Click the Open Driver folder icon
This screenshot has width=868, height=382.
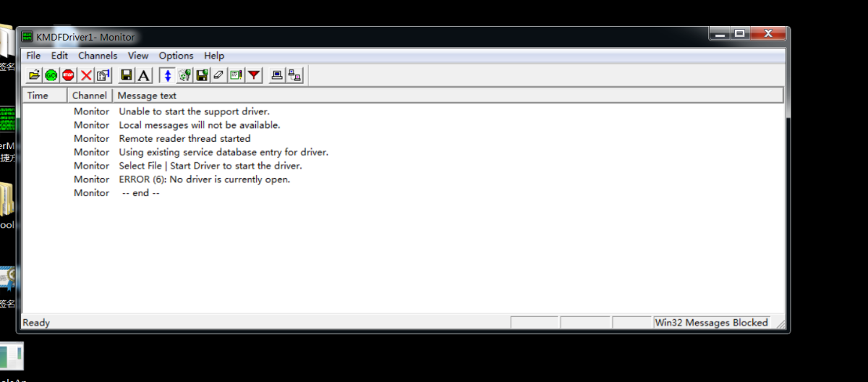tap(34, 75)
